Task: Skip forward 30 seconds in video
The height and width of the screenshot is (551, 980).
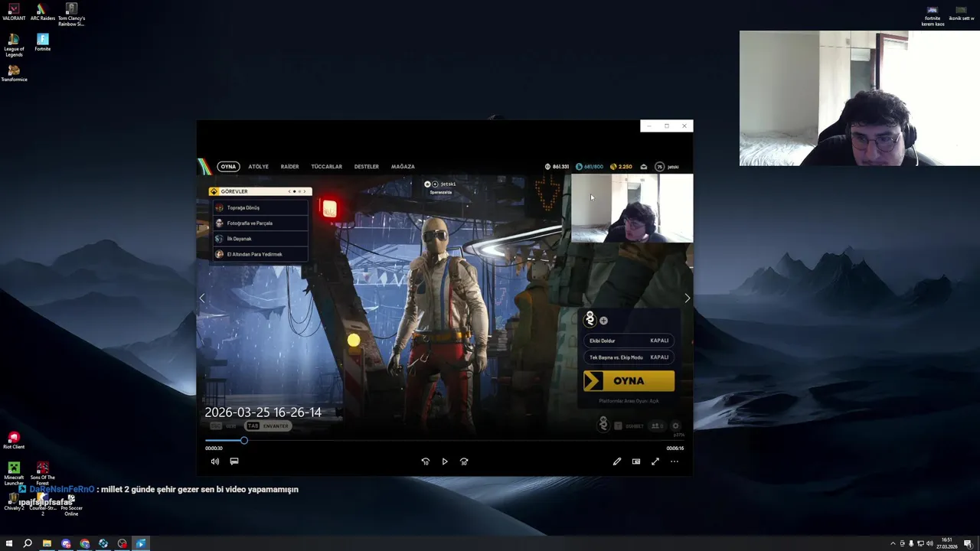Action: [x=464, y=461]
